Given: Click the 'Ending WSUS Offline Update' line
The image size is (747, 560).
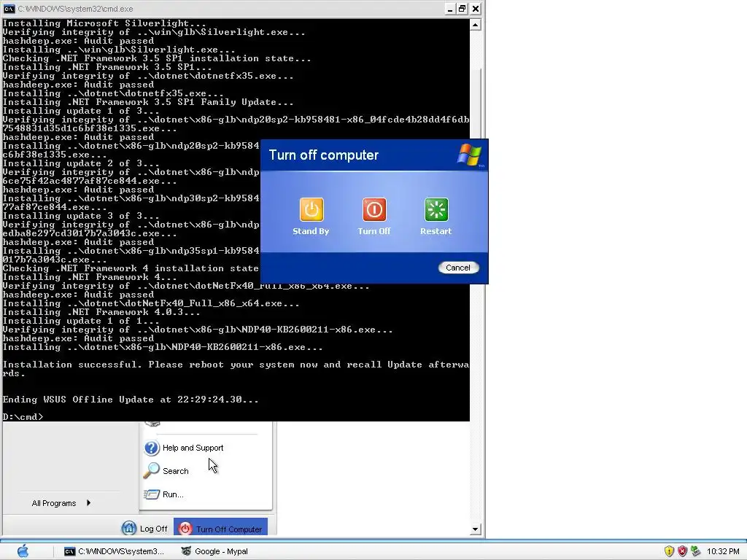Looking at the screenshot, I should click(x=131, y=400).
